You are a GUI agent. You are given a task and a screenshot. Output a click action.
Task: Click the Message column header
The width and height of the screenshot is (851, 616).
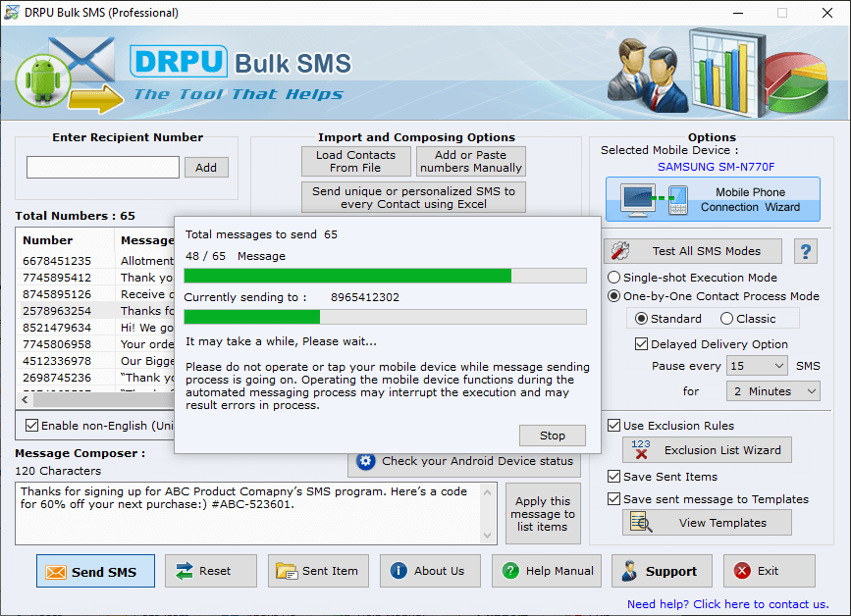(x=144, y=240)
